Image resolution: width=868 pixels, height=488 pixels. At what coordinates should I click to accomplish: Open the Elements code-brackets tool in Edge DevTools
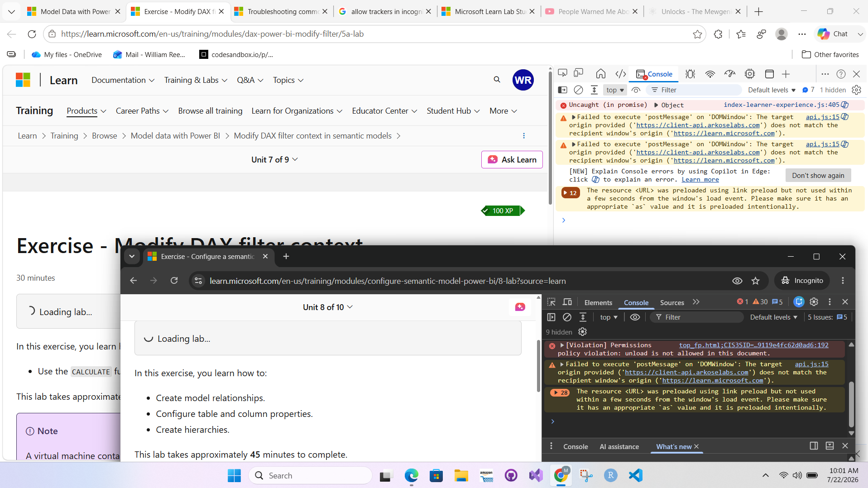[621, 74]
